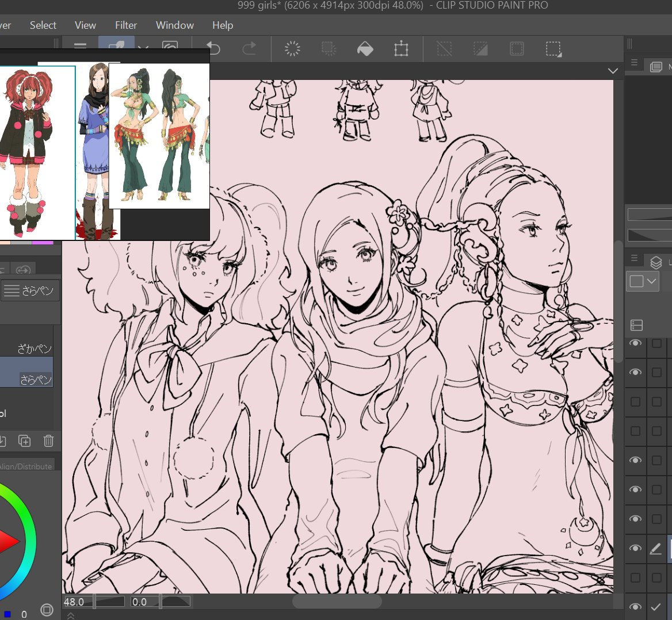
Task: Click the Invert Selected Area icon
Action: pos(480,48)
